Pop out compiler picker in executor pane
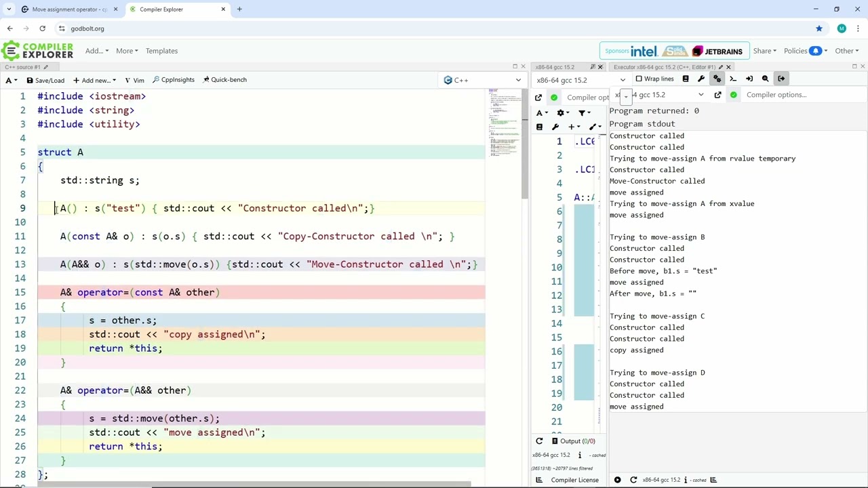This screenshot has height=488, width=868. point(717,95)
